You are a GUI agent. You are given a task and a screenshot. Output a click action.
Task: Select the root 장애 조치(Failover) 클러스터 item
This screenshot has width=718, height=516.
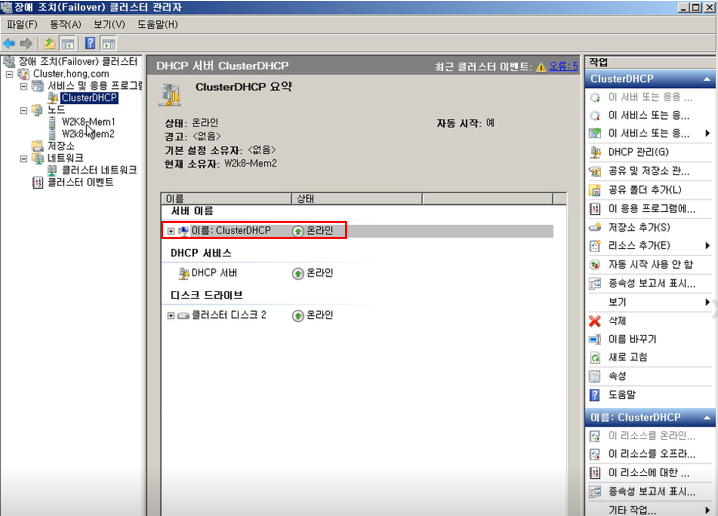click(78, 61)
